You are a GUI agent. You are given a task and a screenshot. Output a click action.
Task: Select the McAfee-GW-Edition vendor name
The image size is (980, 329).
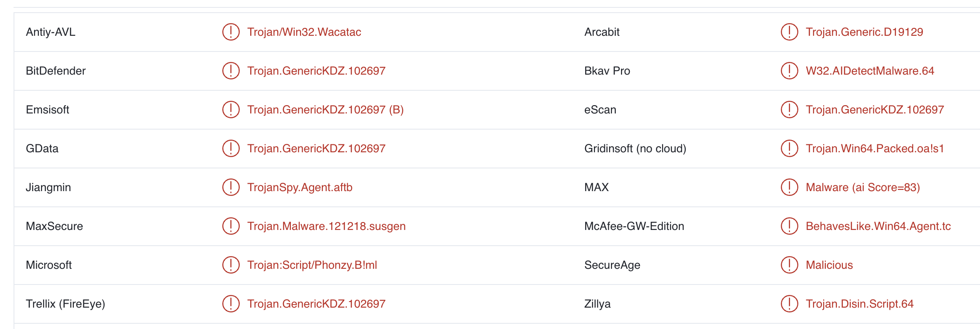tap(634, 226)
